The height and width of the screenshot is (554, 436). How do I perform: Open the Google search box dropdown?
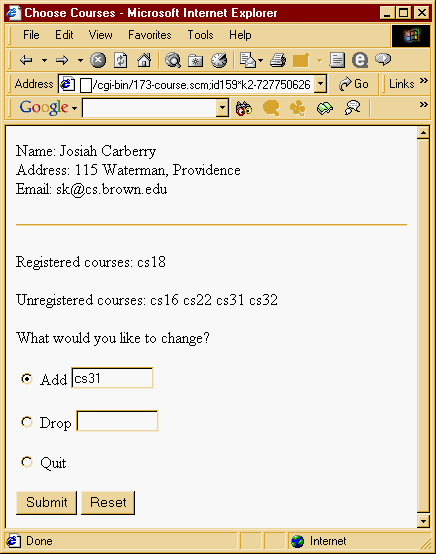click(222, 108)
